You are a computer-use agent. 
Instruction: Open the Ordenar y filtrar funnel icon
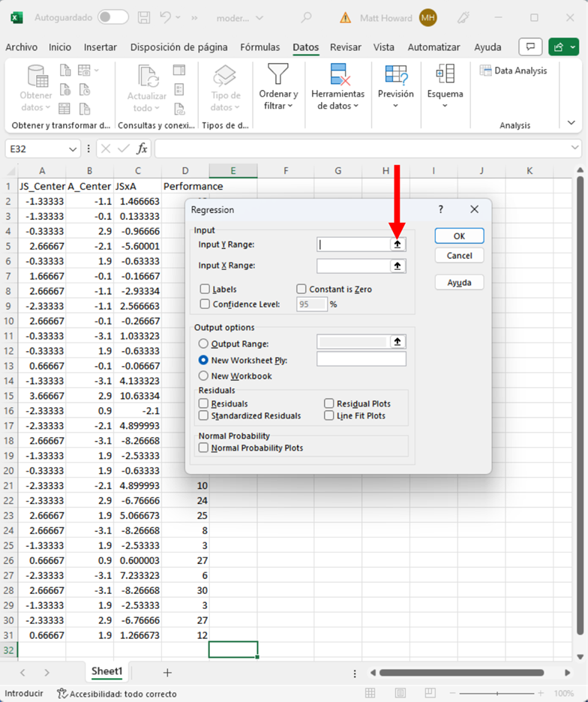278,74
